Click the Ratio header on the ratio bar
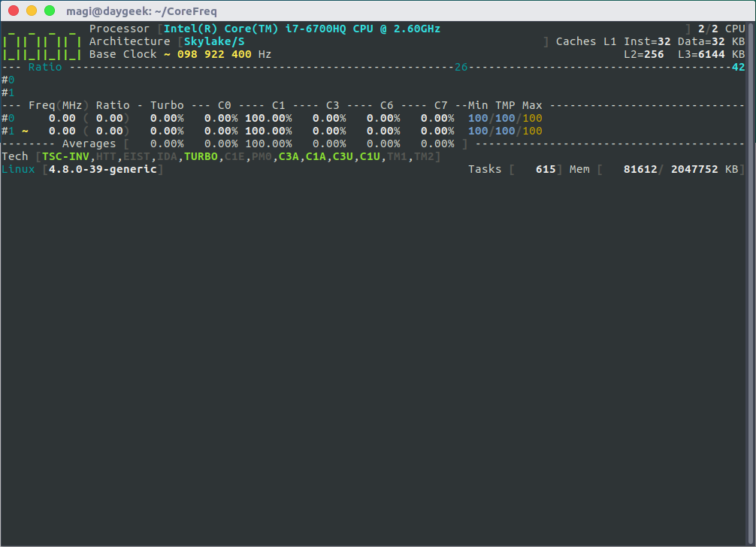Viewport: 756px width, 547px height. click(x=45, y=67)
